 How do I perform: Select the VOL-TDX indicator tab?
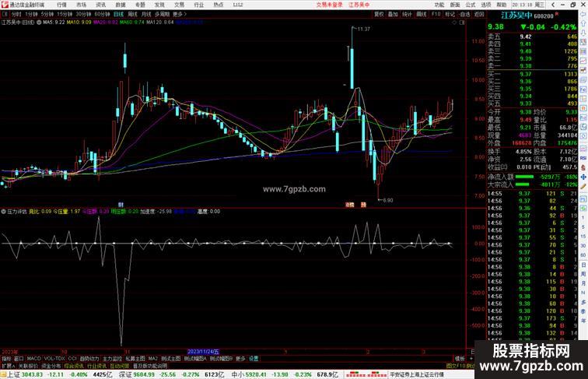[x=54, y=359]
